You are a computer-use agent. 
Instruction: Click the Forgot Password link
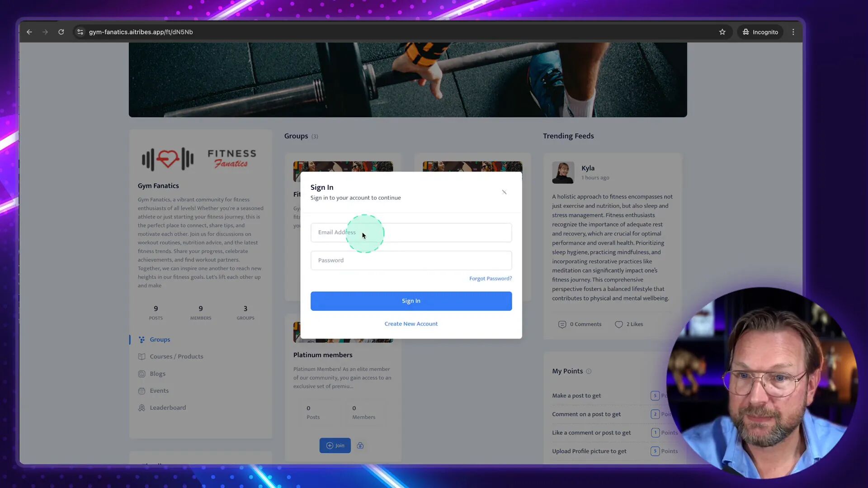coord(491,278)
